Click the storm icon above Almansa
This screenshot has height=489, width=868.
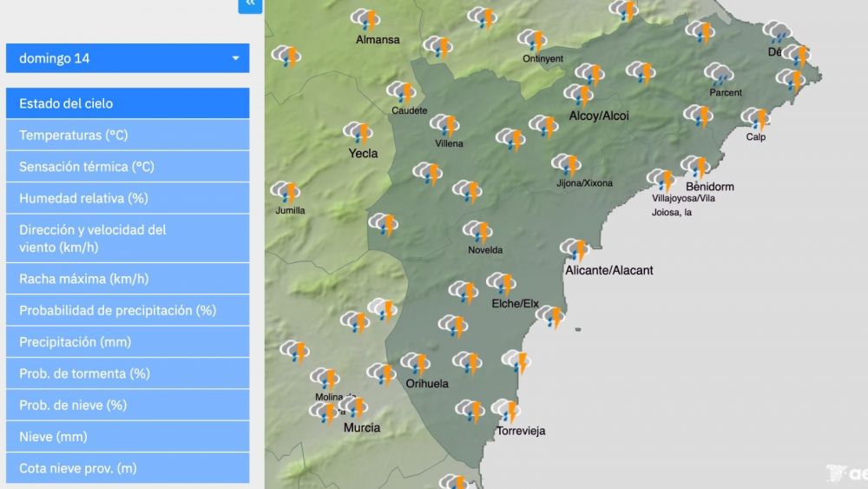[365, 20]
